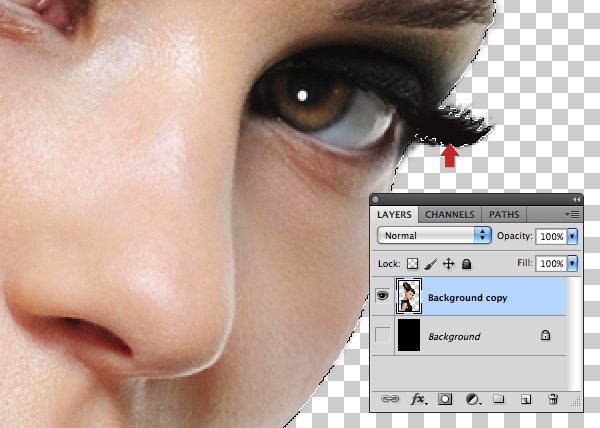Toggle Lock position move icon
The width and height of the screenshot is (600, 428).
tap(448, 264)
